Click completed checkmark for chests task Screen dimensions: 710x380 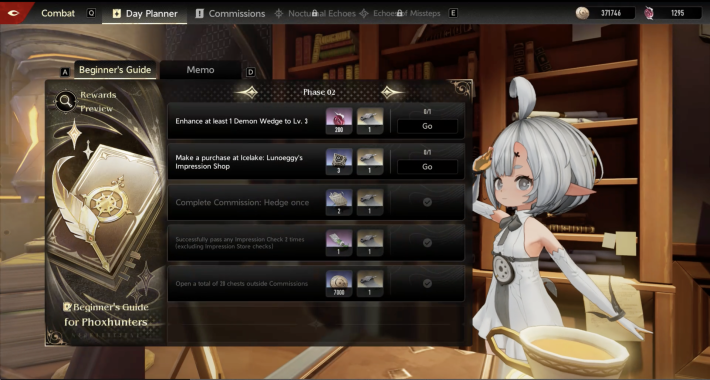427,284
